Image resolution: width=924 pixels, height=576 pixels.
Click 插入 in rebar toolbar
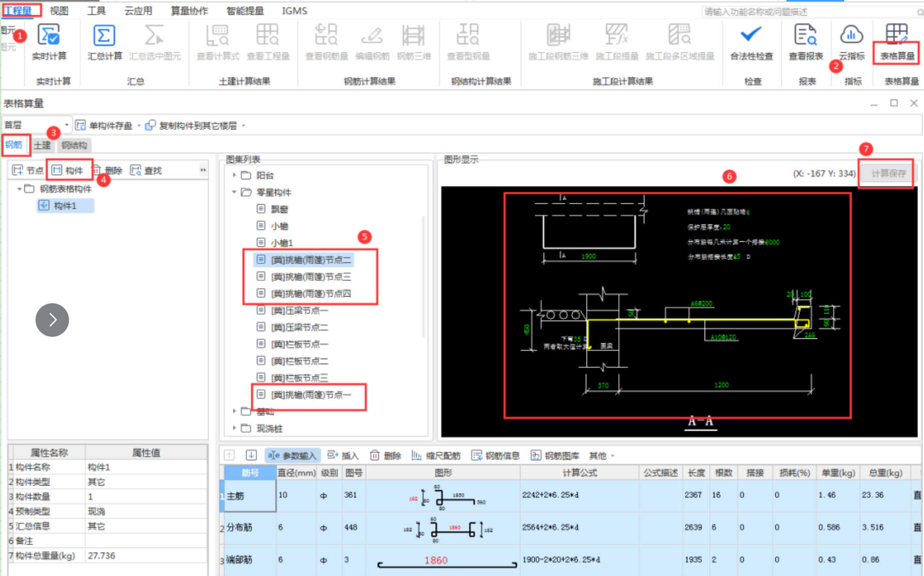tap(343, 455)
